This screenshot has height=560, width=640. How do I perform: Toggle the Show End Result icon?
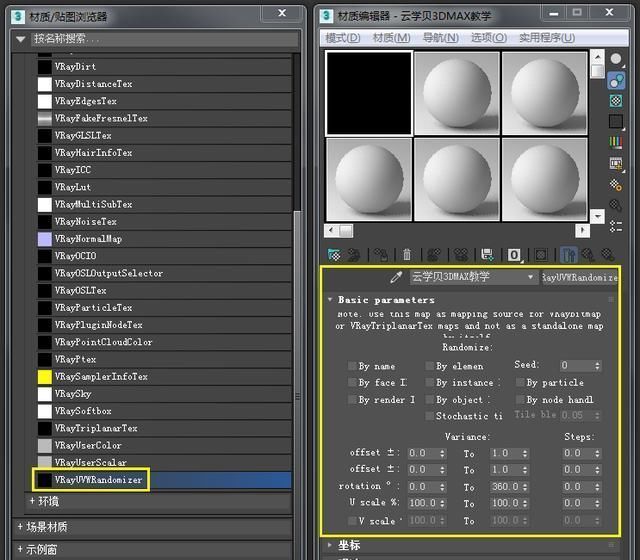coord(568,255)
